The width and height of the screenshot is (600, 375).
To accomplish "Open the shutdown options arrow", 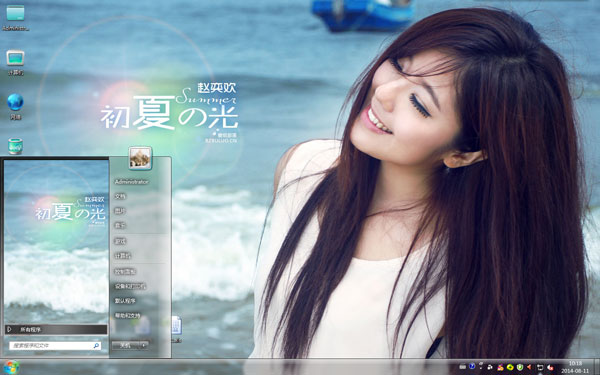I will pos(144,346).
